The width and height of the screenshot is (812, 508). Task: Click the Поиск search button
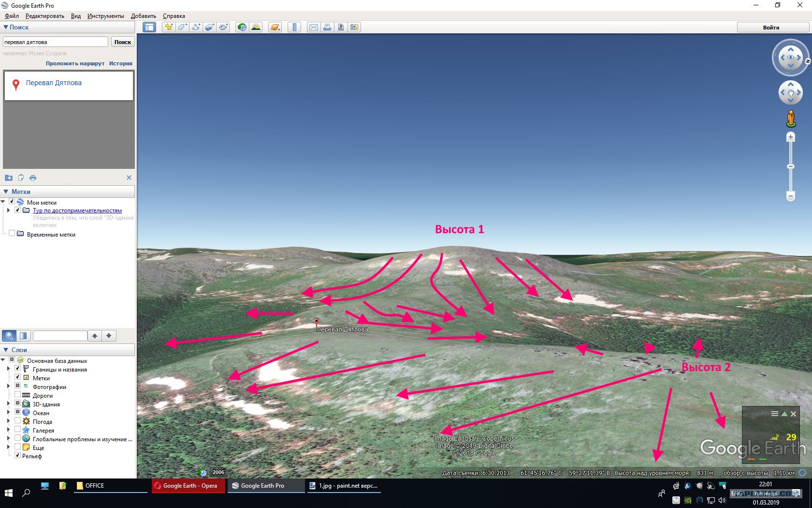(x=123, y=42)
